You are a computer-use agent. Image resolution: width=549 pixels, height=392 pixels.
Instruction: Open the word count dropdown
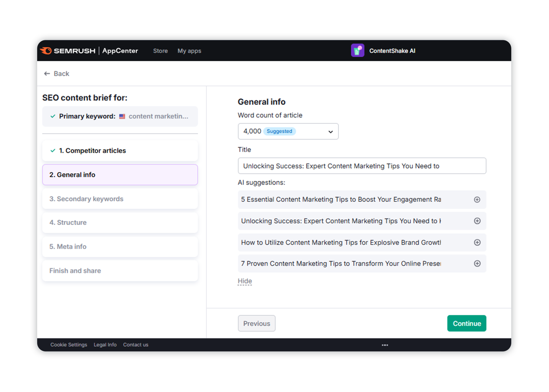(x=288, y=131)
